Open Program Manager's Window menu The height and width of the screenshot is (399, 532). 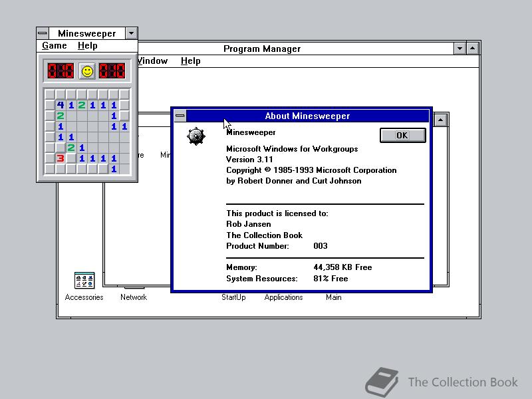pyautogui.click(x=153, y=61)
